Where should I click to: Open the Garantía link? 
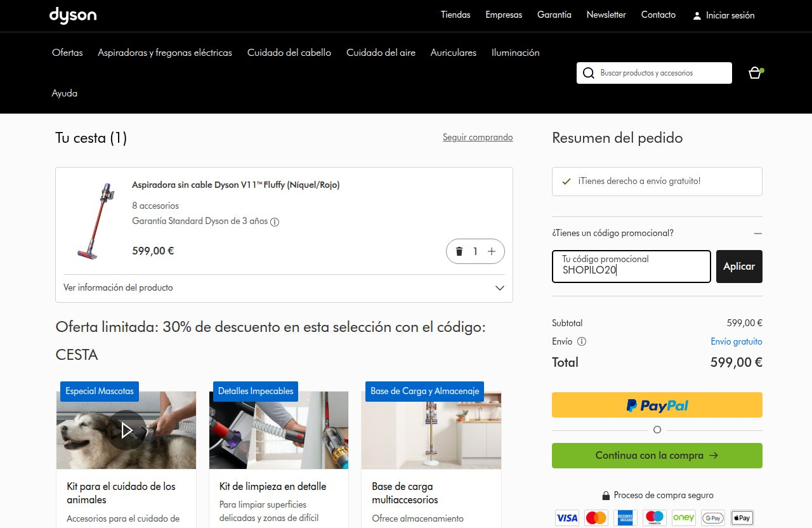(x=554, y=15)
